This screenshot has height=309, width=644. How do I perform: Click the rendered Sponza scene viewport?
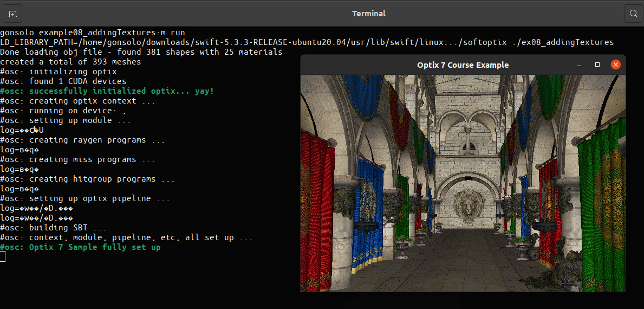463,183
